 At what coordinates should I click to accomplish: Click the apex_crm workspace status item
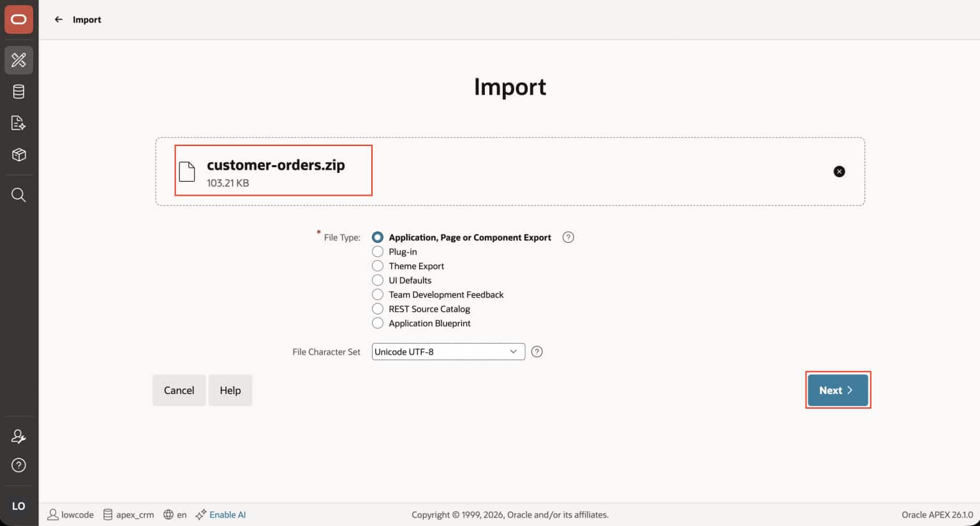[x=128, y=515]
